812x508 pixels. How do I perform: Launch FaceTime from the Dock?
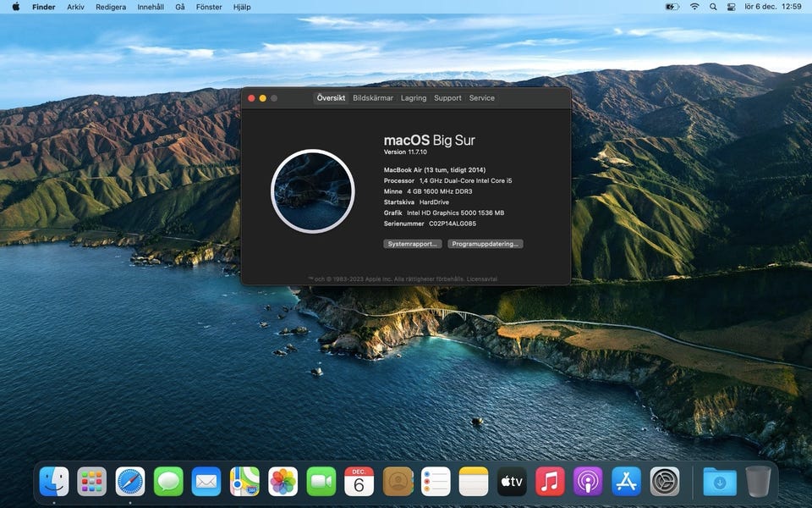[x=321, y=482]
